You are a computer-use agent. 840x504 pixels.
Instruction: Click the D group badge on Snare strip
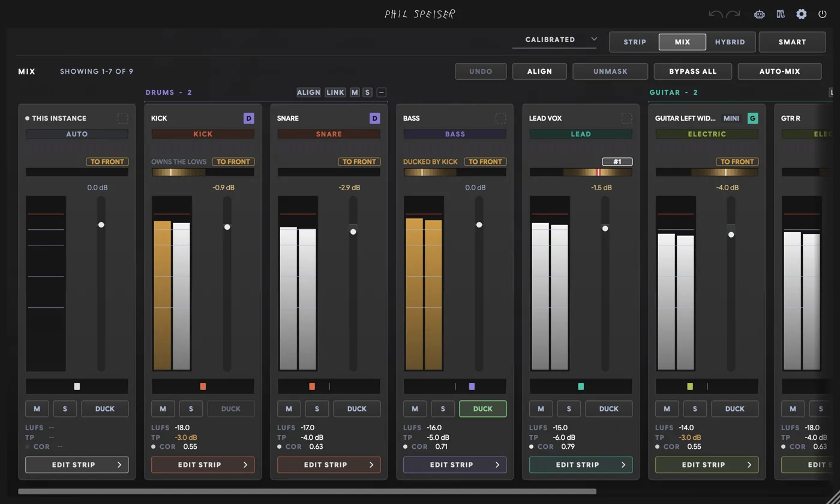pyautogui.click(x=375, y=118)
